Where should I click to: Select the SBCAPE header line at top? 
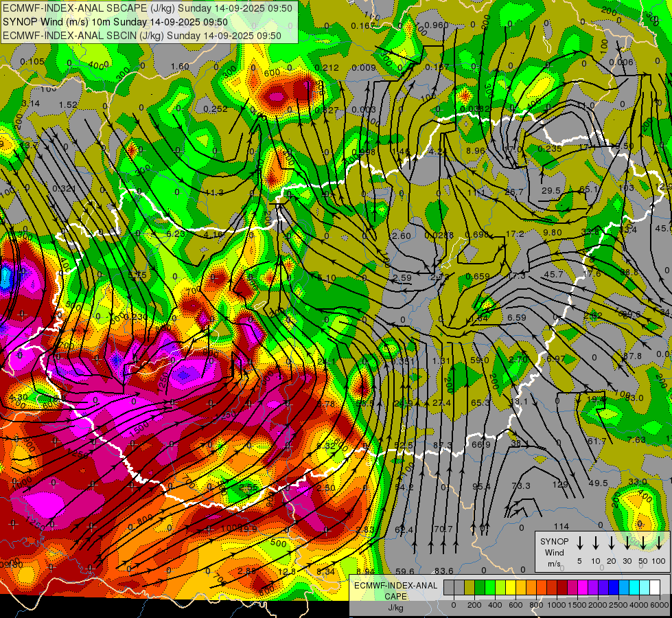pos(148,8)
